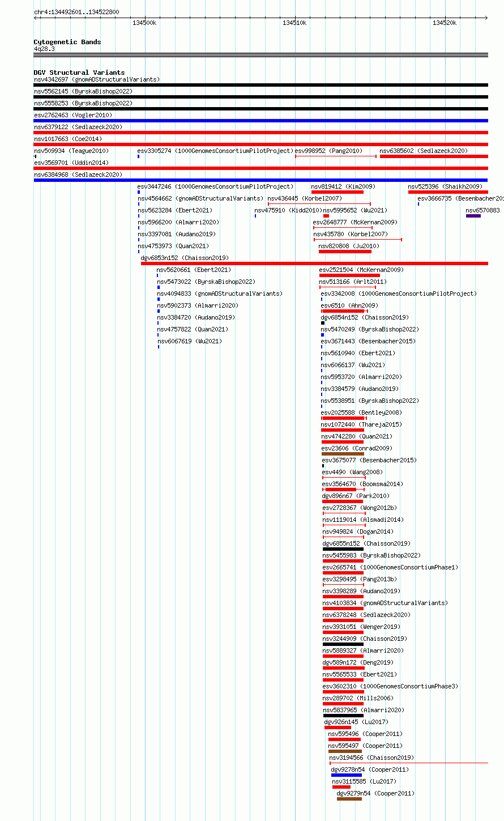
Task: Select esv3305274 1000GenomesConsortiumPilotProject label
Action: tap(216, 151)
